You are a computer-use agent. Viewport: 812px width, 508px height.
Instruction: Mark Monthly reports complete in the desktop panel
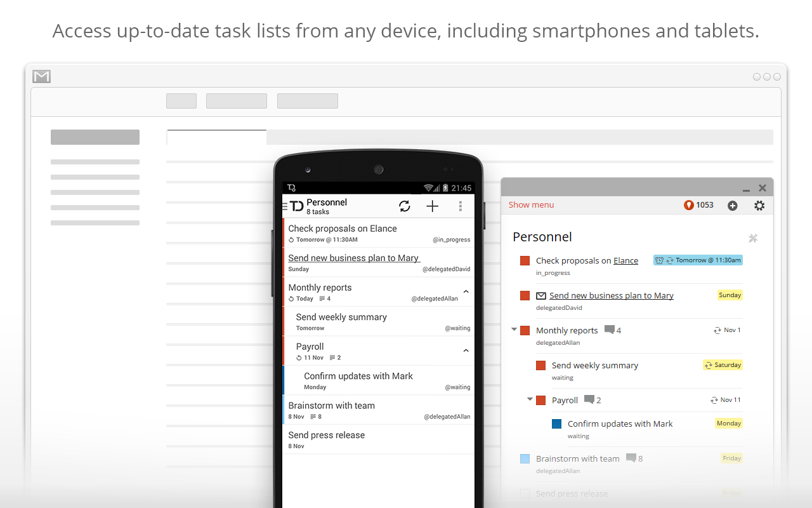525,331
